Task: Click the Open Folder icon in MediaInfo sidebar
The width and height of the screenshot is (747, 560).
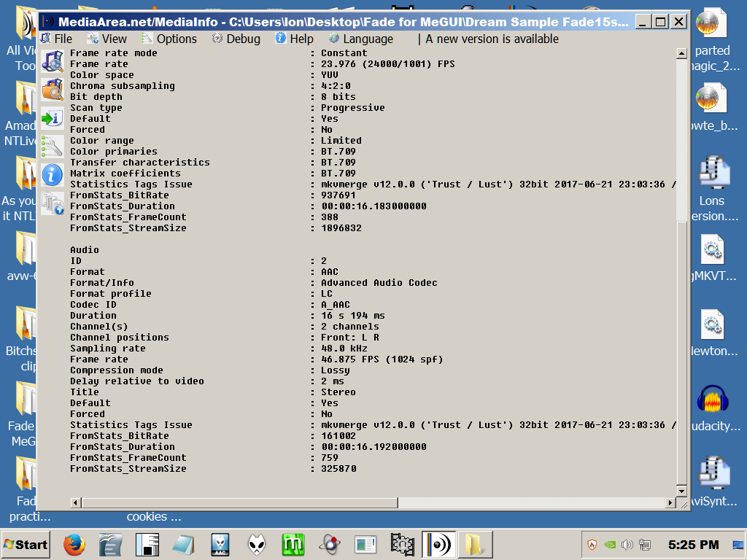Action: (53, 90)
